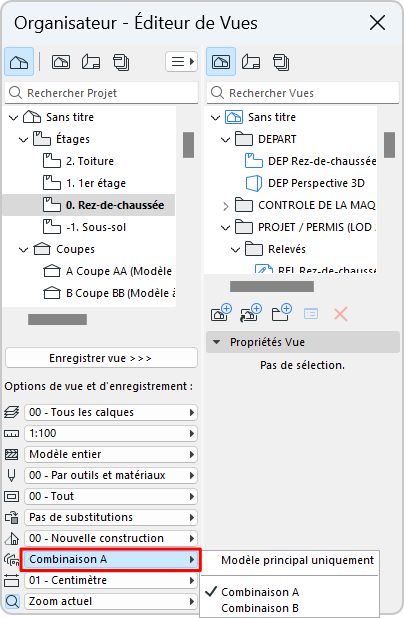Open the 01 - Centimètre dropdown
404x618 pixels.
(111, 580)
